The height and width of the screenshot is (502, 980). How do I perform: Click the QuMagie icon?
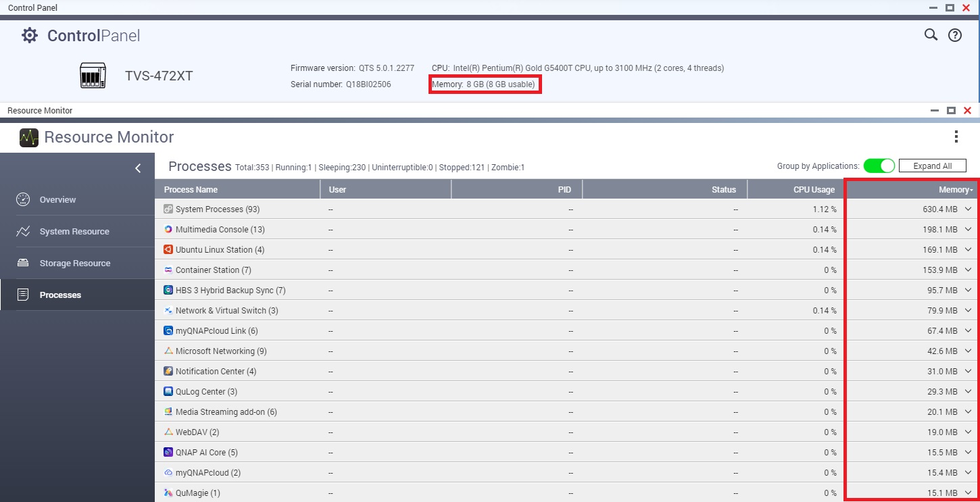click(x=168, y=493)
